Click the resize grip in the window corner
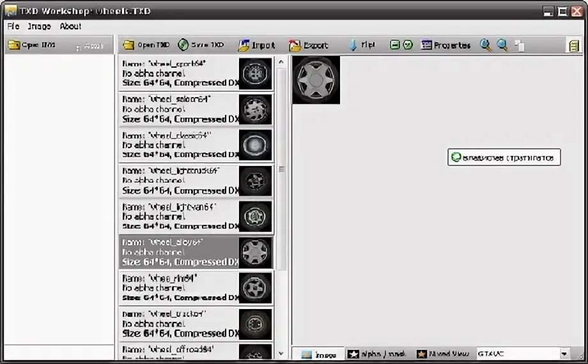588x364 pixels. tap(579, 355)
